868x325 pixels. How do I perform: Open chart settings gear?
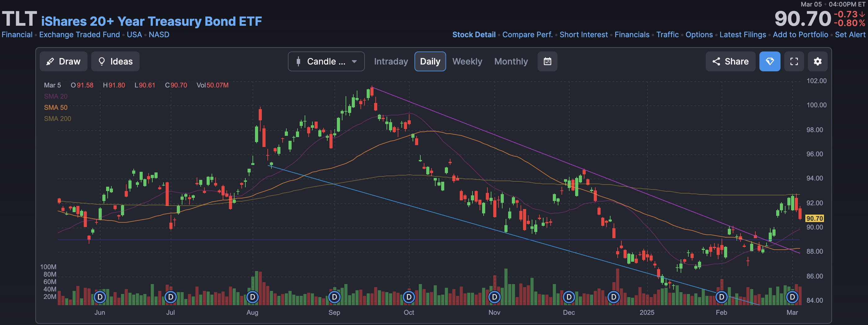[x=817, y=61]
